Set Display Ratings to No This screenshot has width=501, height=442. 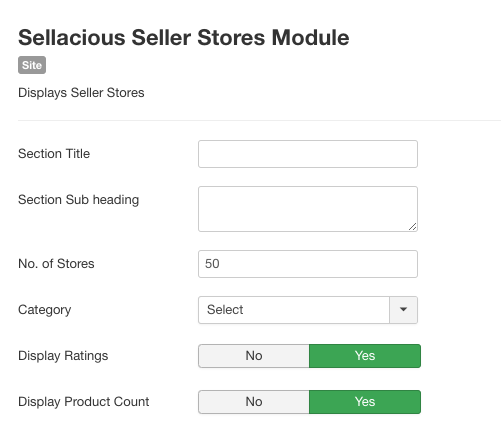[x=254, y=356]
